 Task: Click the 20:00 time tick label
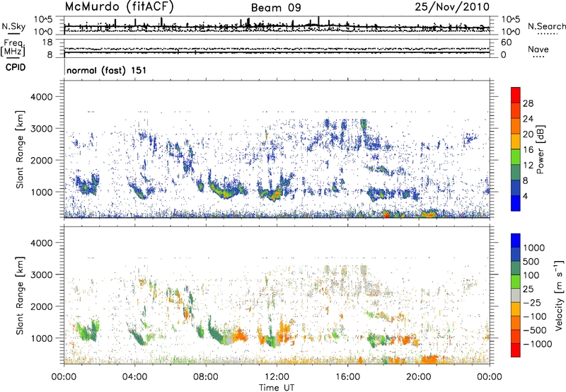[x=418, y=377]
